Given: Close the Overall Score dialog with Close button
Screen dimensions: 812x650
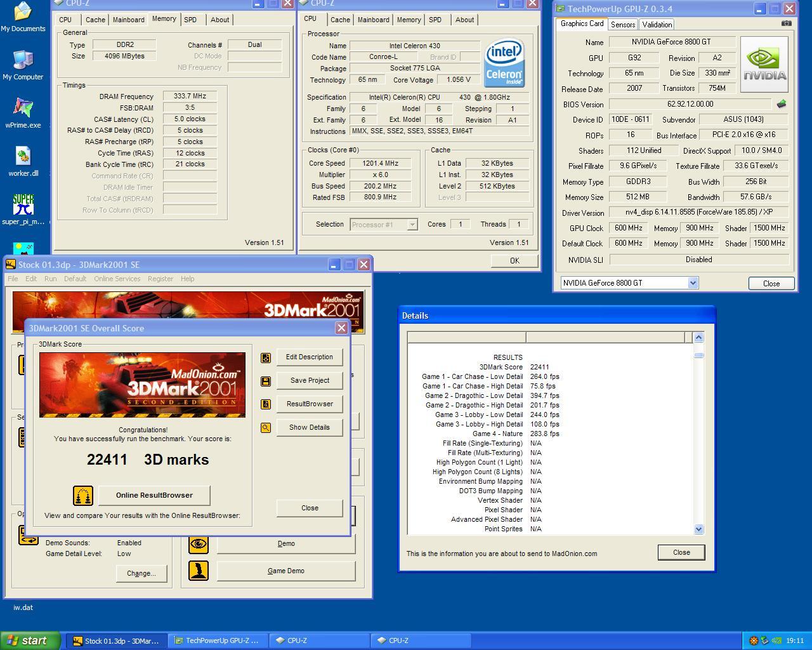Looking at the screenshot, I should coord(310,508).
